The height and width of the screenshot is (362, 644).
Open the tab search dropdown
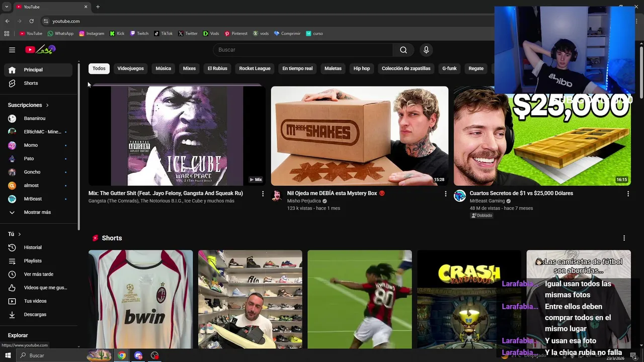tap(7, 7)
